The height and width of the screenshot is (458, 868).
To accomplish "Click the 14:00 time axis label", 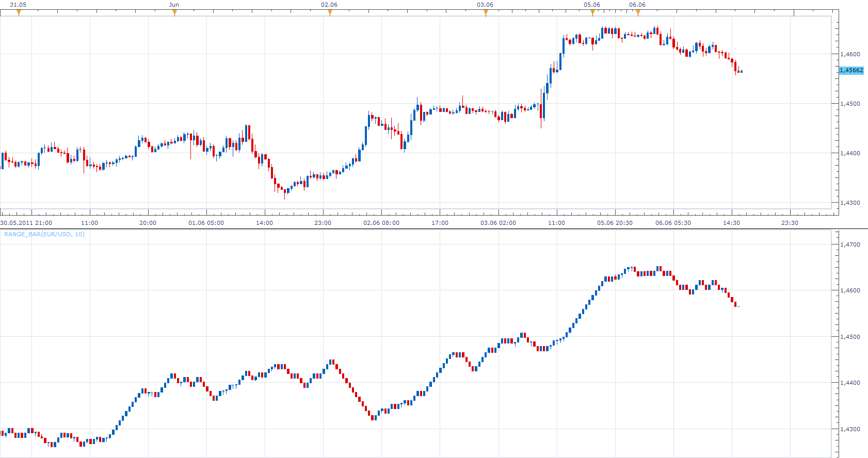I will 265,223.
